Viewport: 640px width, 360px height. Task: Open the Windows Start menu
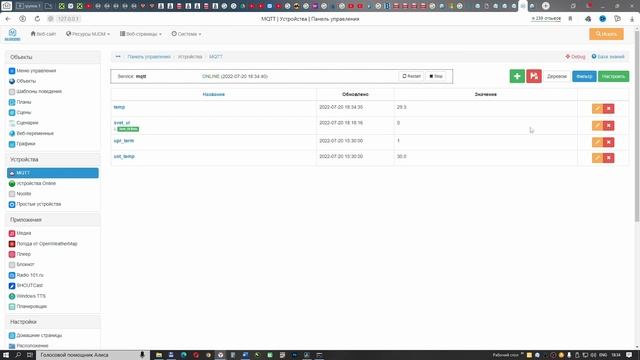pos(6,355)
